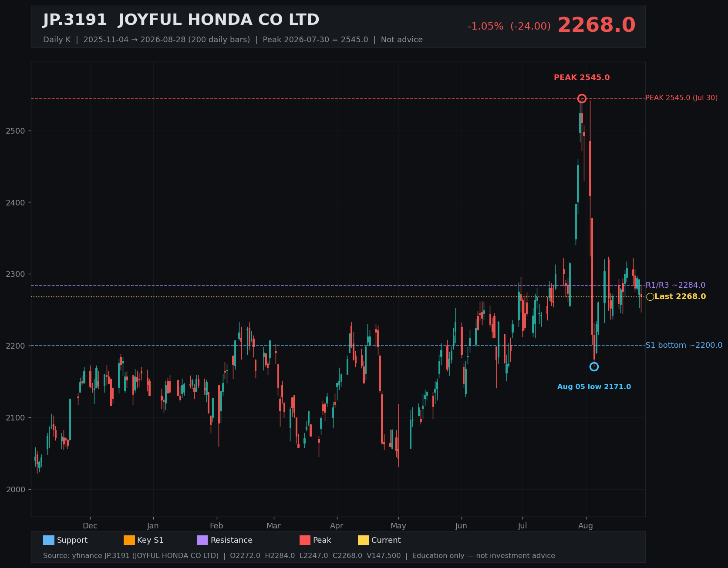This screenshot has width=728, height=568.
Task: Click the May month label on x-axis
Action: [398, 526]
